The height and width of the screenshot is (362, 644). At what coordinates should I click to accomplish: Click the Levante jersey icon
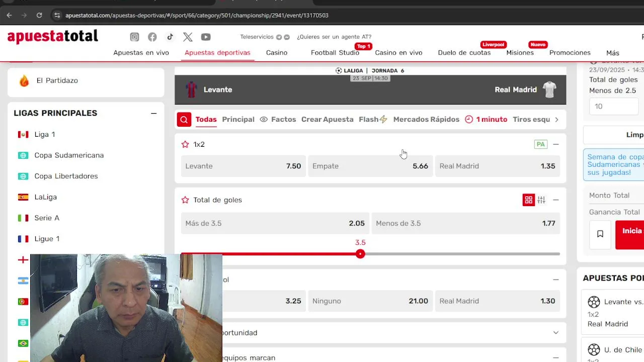[x=191, y=89]
